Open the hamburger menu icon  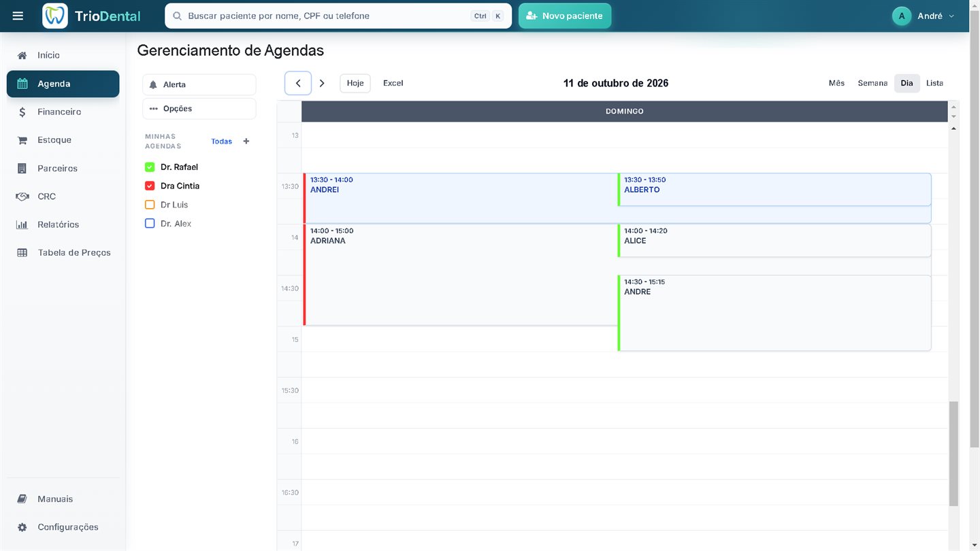coord(18,16)
